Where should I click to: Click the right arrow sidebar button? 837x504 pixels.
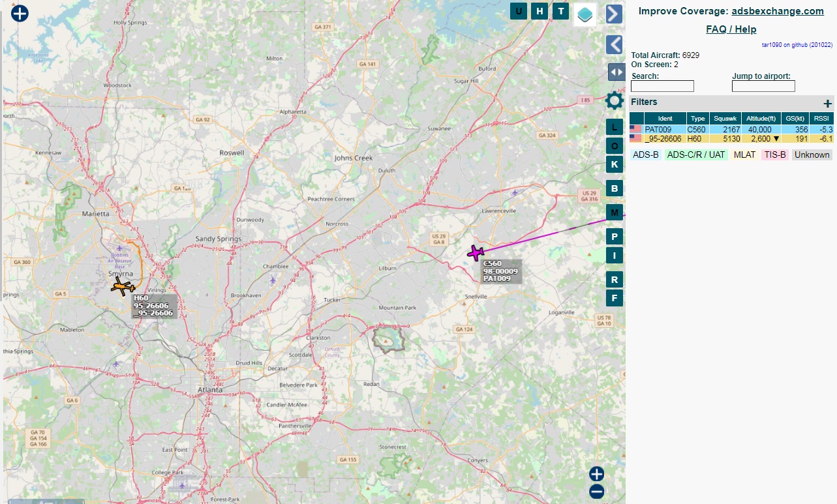[x=614, y=14]
